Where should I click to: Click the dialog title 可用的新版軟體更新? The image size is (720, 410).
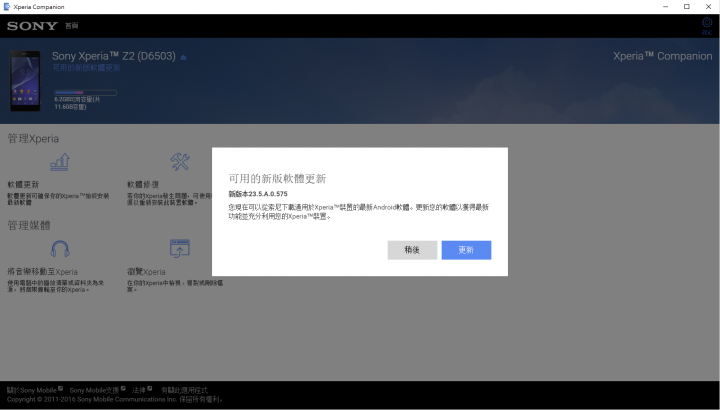(277, 179)
